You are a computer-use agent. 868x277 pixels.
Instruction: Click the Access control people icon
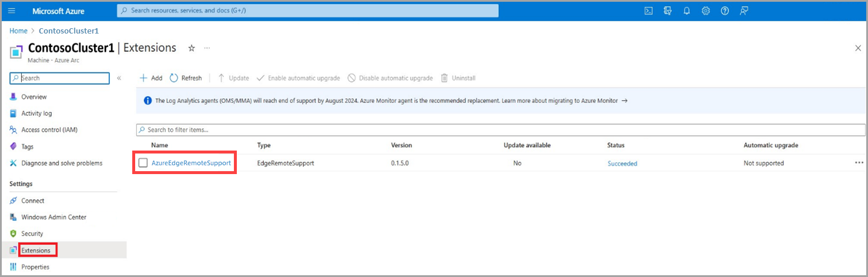[13, 130]
